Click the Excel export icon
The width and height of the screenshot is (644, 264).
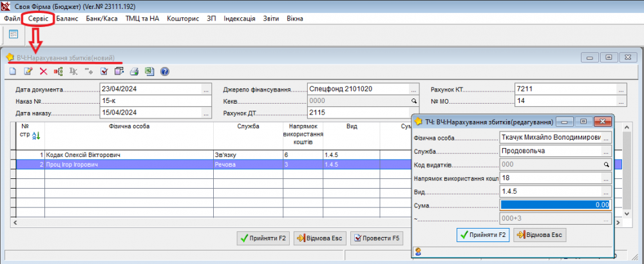coord(149,71)
